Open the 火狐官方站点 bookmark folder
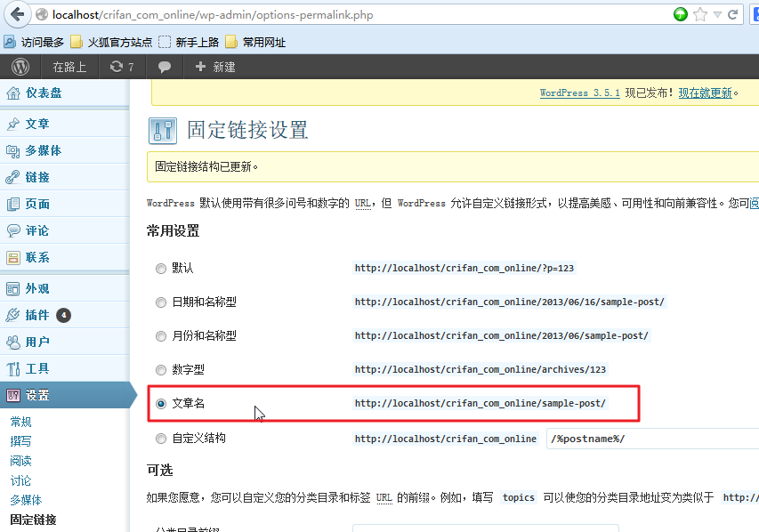The width and height of the screenshot is (759, 532). pos(111,42)
